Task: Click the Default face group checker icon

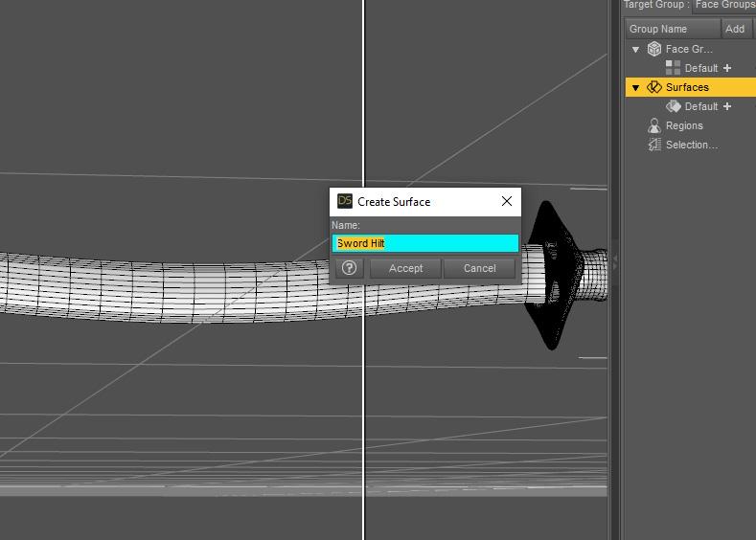Action: (673, 68)
